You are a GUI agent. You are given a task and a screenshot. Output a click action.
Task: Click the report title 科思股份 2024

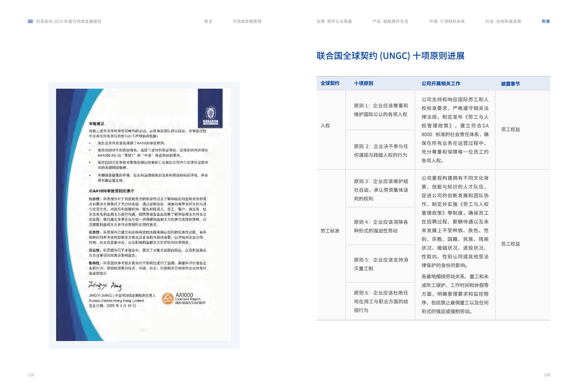click(69, 21)
